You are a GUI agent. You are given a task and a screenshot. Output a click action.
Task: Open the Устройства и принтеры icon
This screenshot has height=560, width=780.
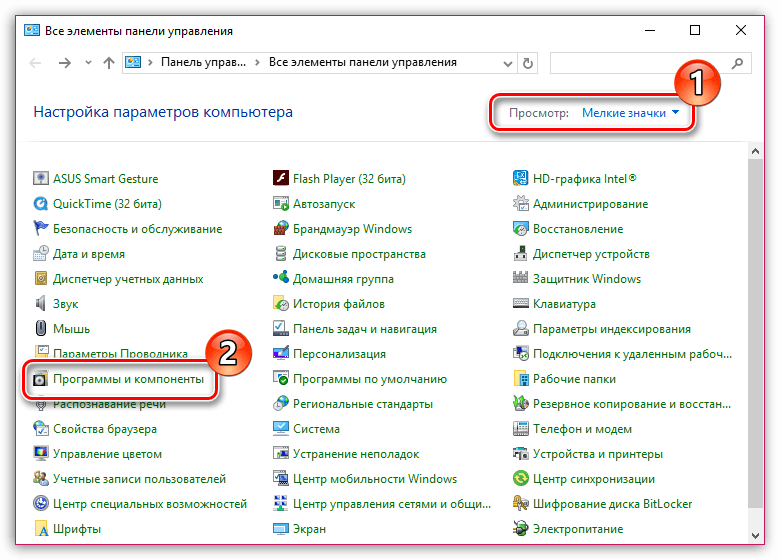tap(520, 453)
